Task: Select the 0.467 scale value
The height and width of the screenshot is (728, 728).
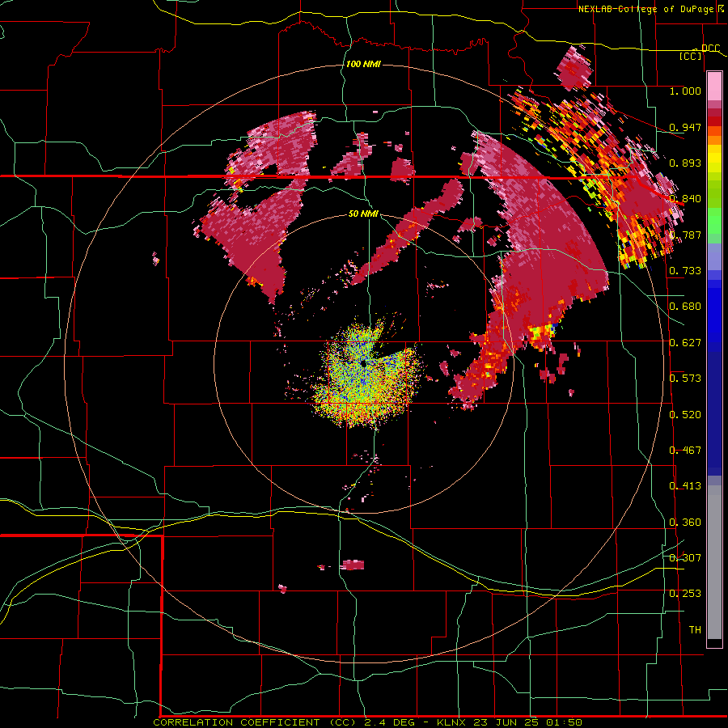Action: [685, 451]
